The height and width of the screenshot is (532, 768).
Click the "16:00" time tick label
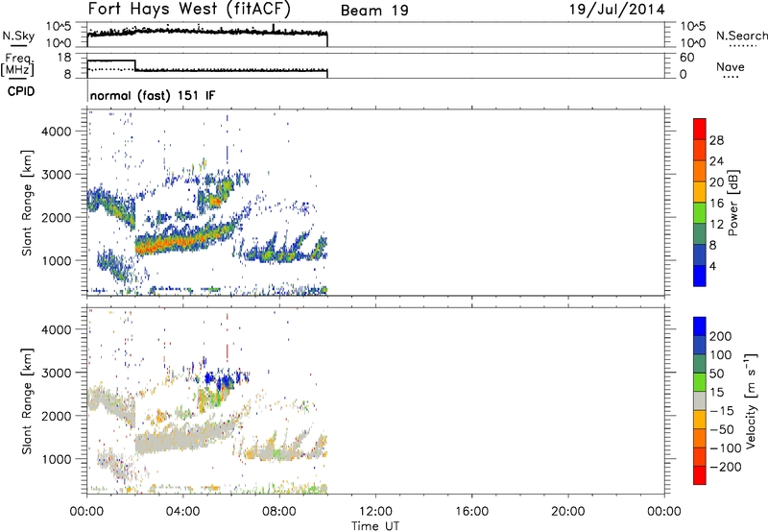coord(471,512)
